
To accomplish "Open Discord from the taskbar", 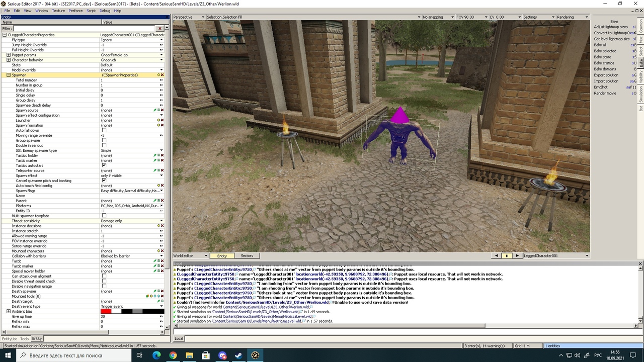I will [222, 355].
